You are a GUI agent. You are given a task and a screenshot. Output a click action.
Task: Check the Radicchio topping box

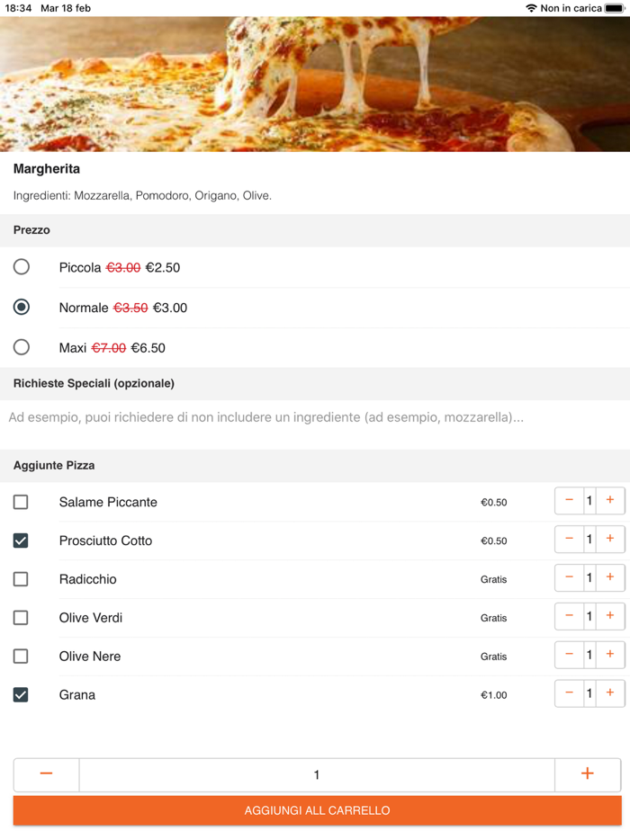(x=21, y=579)
